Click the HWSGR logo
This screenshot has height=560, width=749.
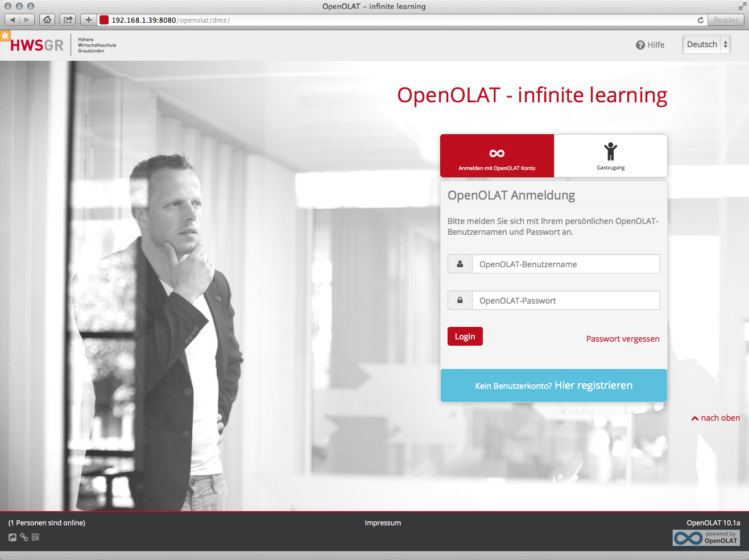37,45
